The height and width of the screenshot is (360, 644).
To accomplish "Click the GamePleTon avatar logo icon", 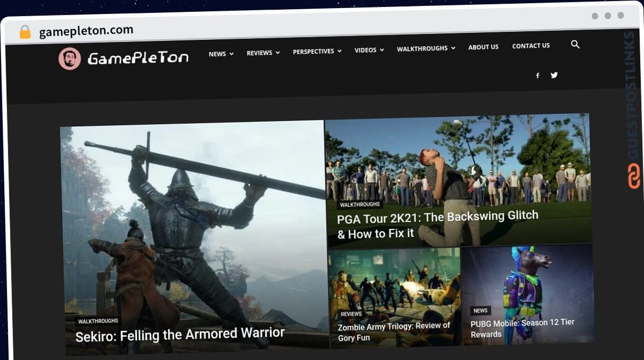I will 70,59.
